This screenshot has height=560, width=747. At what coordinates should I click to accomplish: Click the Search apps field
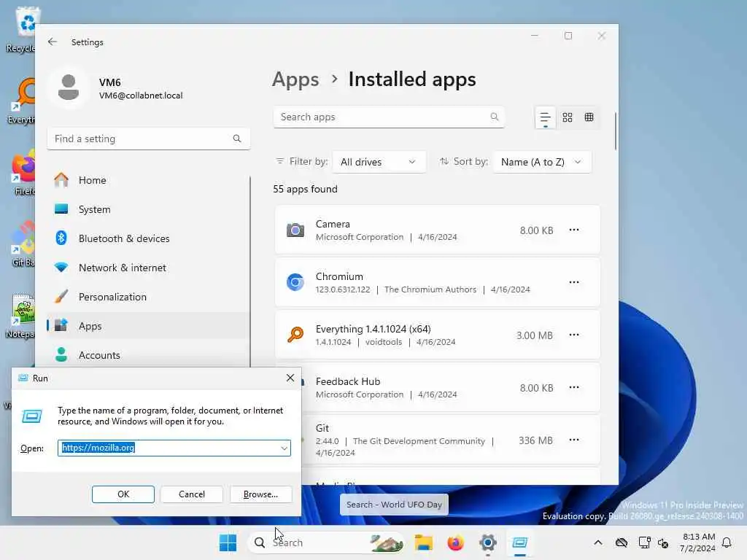(x=389, y=117)
